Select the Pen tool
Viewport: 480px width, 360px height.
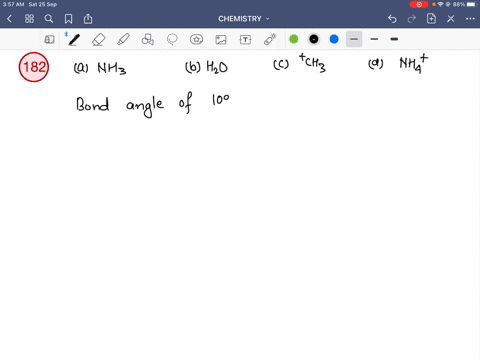74,40
